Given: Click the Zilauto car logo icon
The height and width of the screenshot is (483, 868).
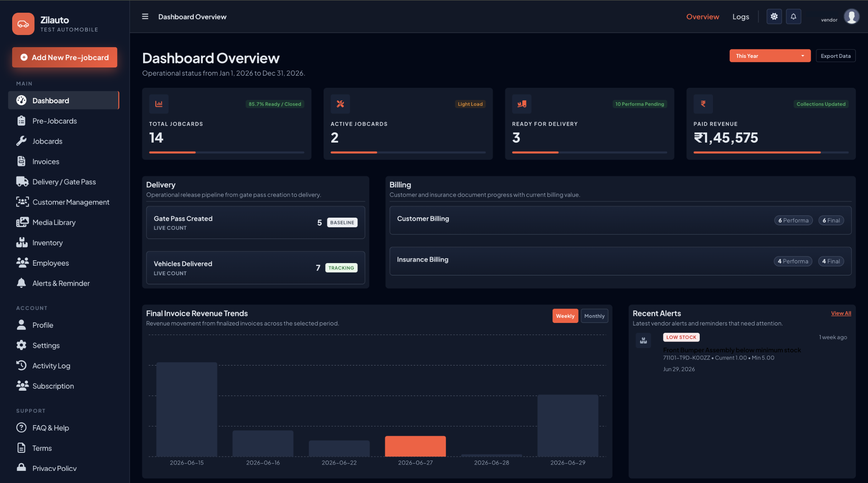Looking at the screenshot, I should coord(23,24).
